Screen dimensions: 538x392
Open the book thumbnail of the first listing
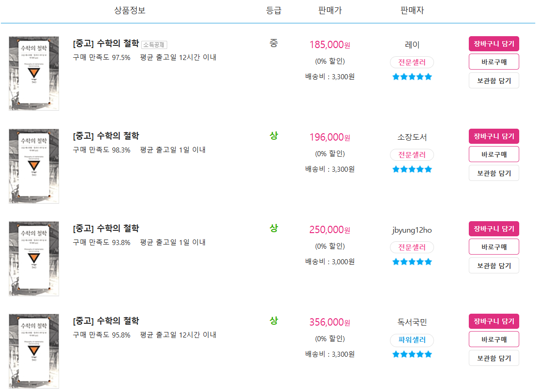point(33,73)
